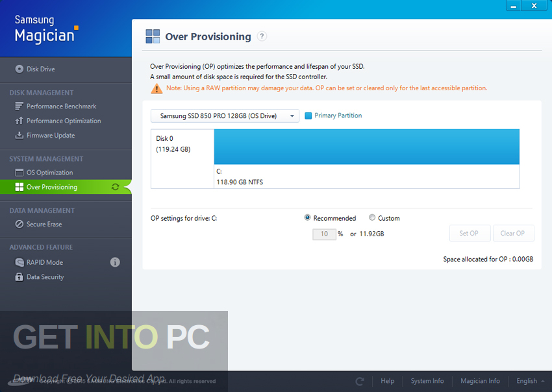Open System Info from bottom bar

427,381
